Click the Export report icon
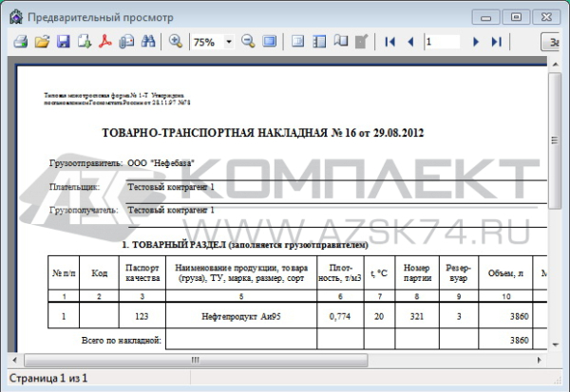Image resolution: width=570 pixels, height=392 pixels. point(85,42)
